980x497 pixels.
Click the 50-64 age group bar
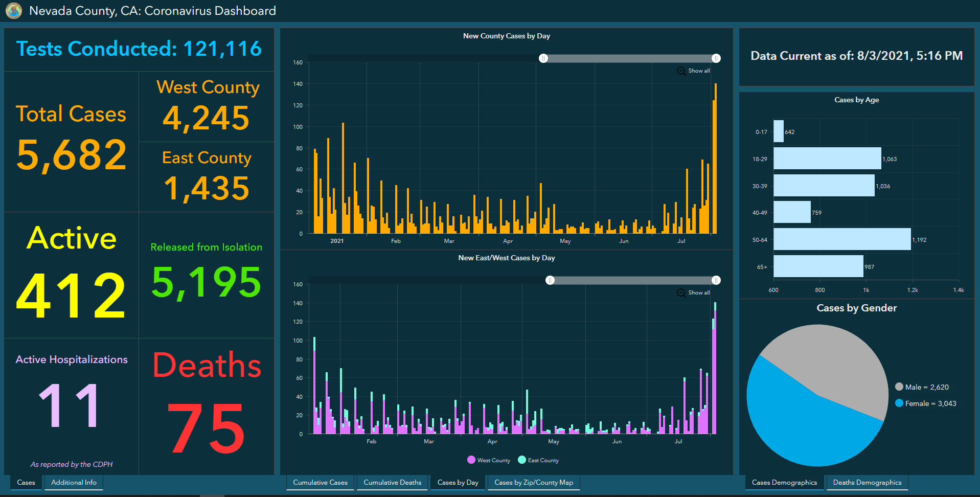tap(842, 239)
